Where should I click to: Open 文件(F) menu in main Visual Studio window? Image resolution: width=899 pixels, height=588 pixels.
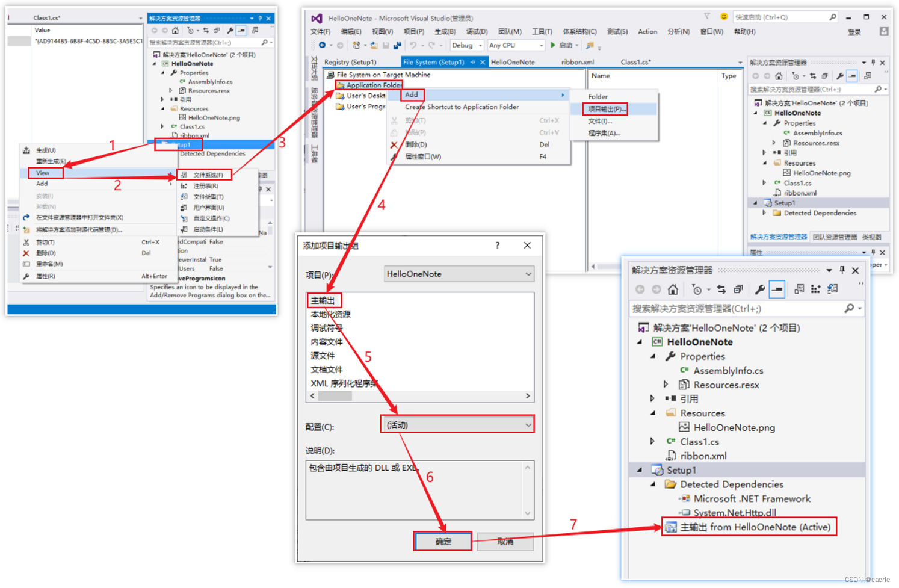(x=320, y=31)
